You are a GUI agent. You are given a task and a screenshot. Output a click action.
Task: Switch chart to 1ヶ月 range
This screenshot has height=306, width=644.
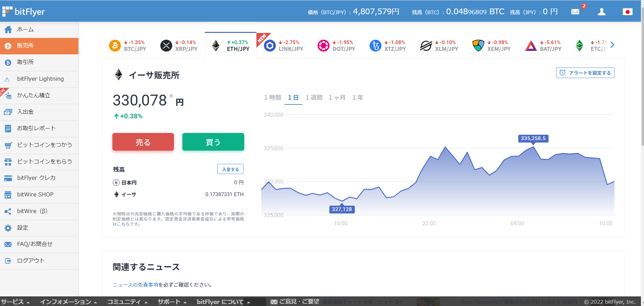(337, 98)
